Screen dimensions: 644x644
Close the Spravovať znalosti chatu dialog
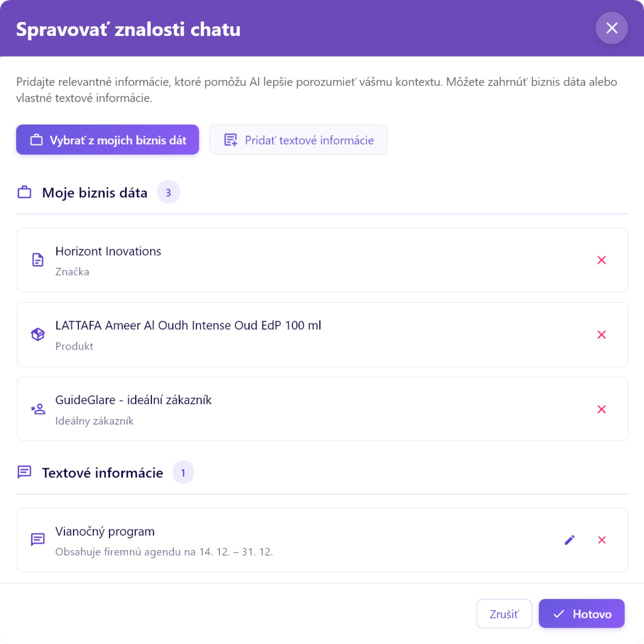point(612,29)
